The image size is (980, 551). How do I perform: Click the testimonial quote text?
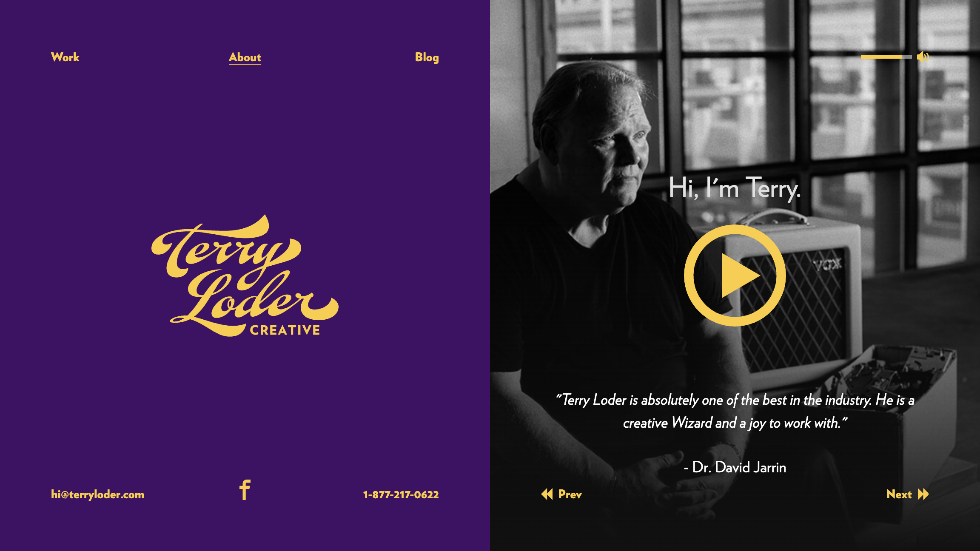pos(735,412)
